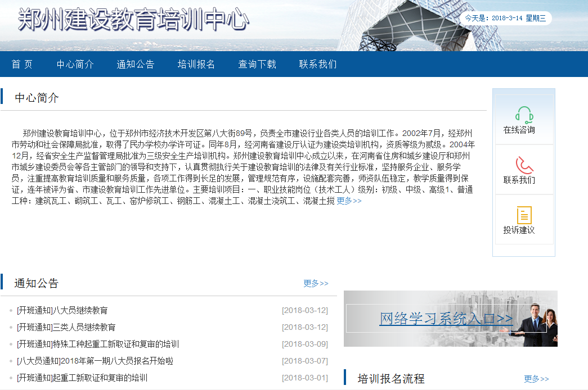Image resolution: width=588 pixels, height=390 pixels.
Task: Click the green headset online consultation icon
Action: click(x=524, y=115)
